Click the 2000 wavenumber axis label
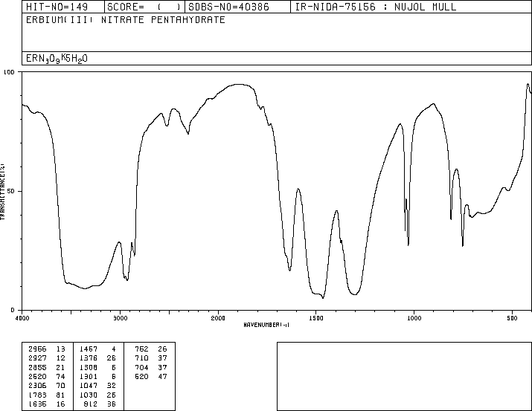The height and width of the screenshot is (411, 532). point(218,318)
